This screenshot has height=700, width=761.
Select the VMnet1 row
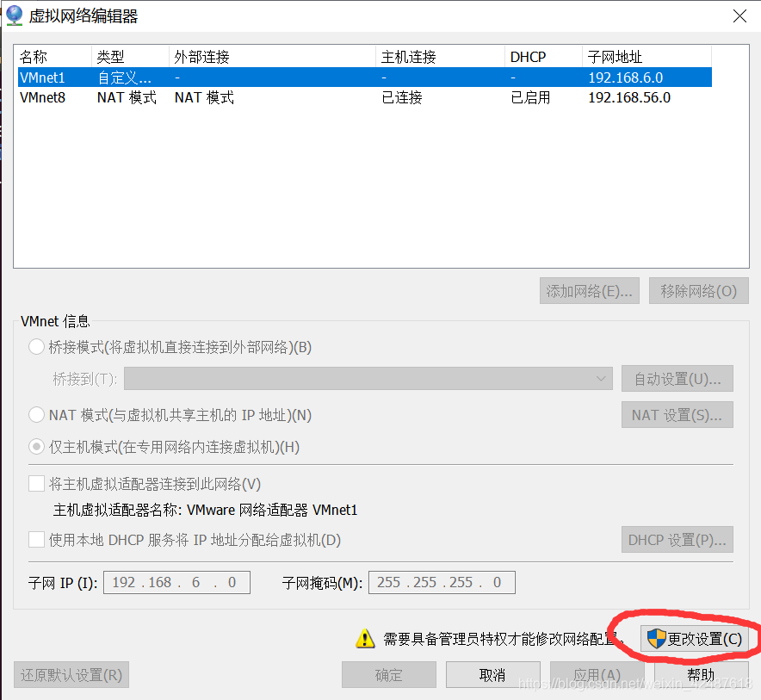coord(364,77)
